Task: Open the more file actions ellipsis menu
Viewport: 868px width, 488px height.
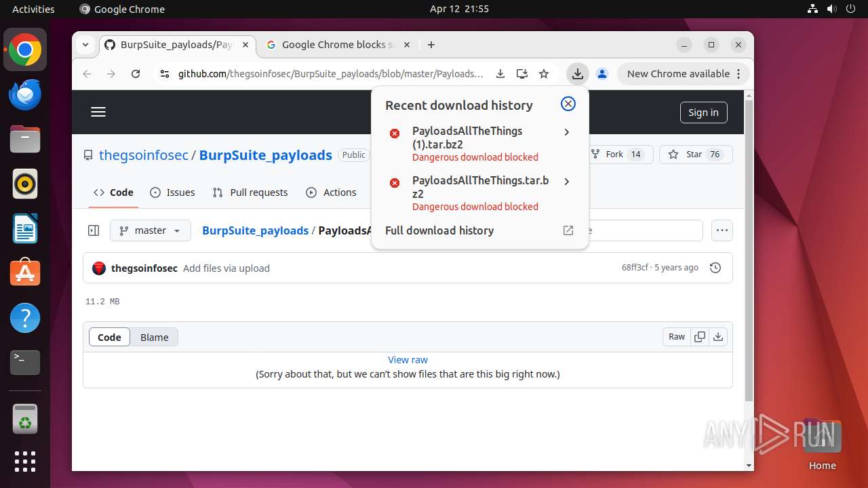Action: [722, 230]
